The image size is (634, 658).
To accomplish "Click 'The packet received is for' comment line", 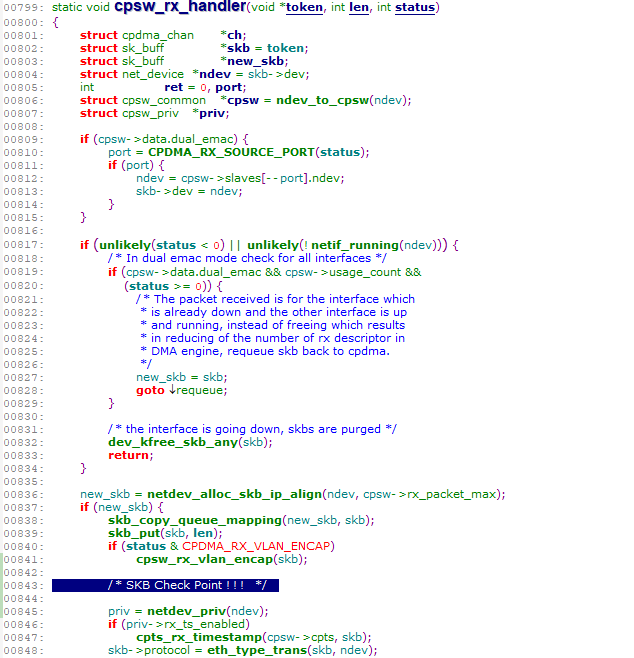I will [x=275, y=299].
